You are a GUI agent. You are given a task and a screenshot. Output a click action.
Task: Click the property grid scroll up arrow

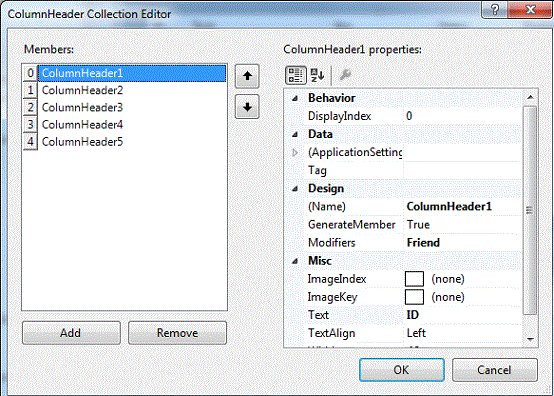click(530, 97)
